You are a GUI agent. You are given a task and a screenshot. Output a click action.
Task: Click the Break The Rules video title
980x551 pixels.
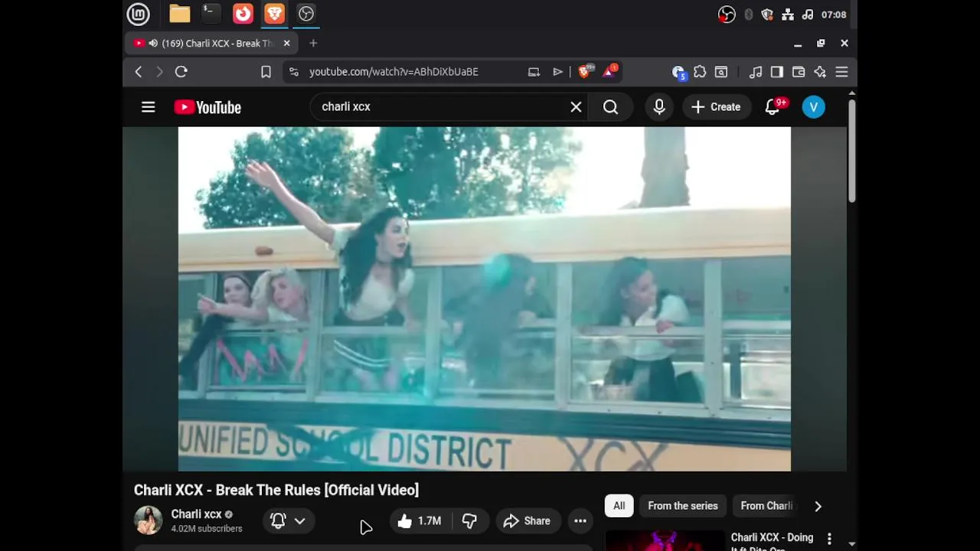[x=276, y=491]
